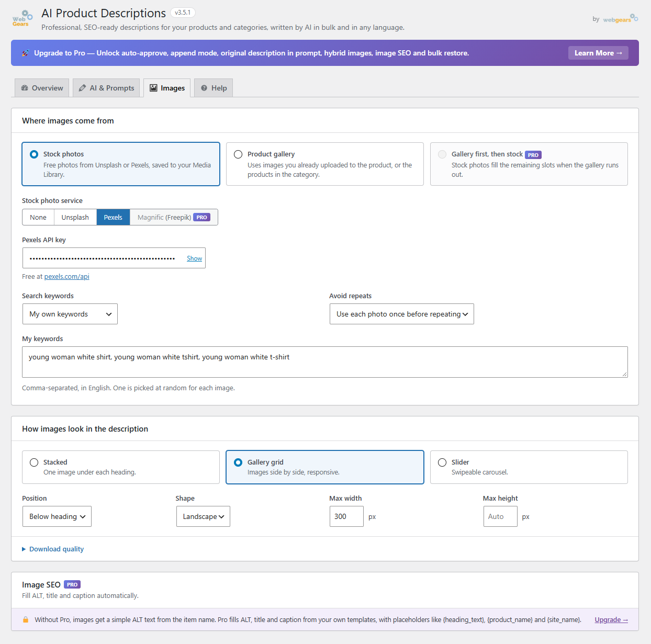Reveal the Pexels API key with Show

194,258
